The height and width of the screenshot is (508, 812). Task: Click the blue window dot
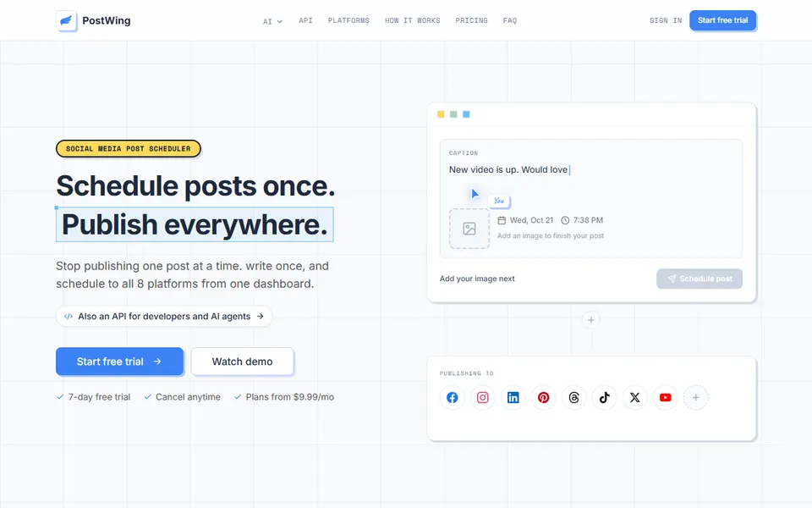pos(466,114)
